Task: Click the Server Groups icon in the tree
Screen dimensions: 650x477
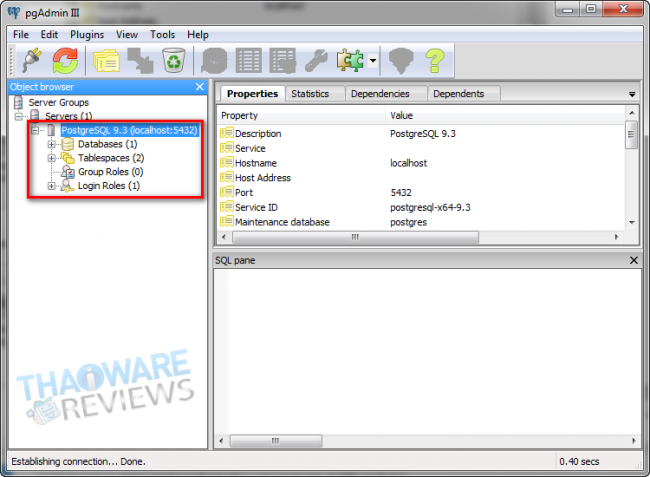Action: coord(18,102)
